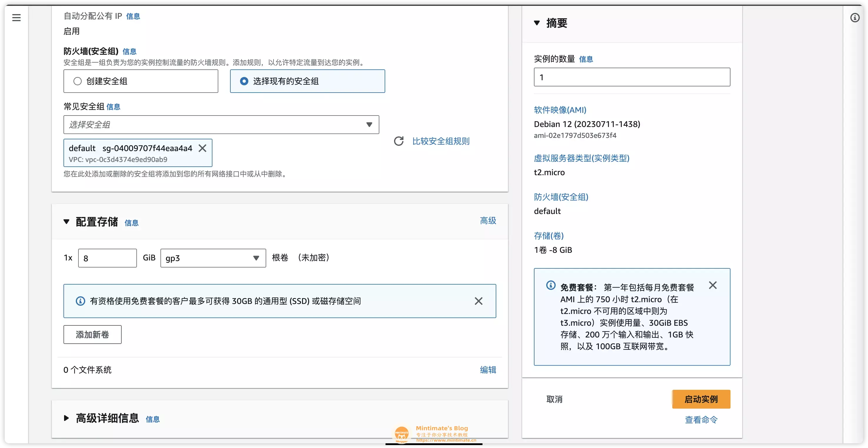Choose Select existing security group option

tap(307, 81)
